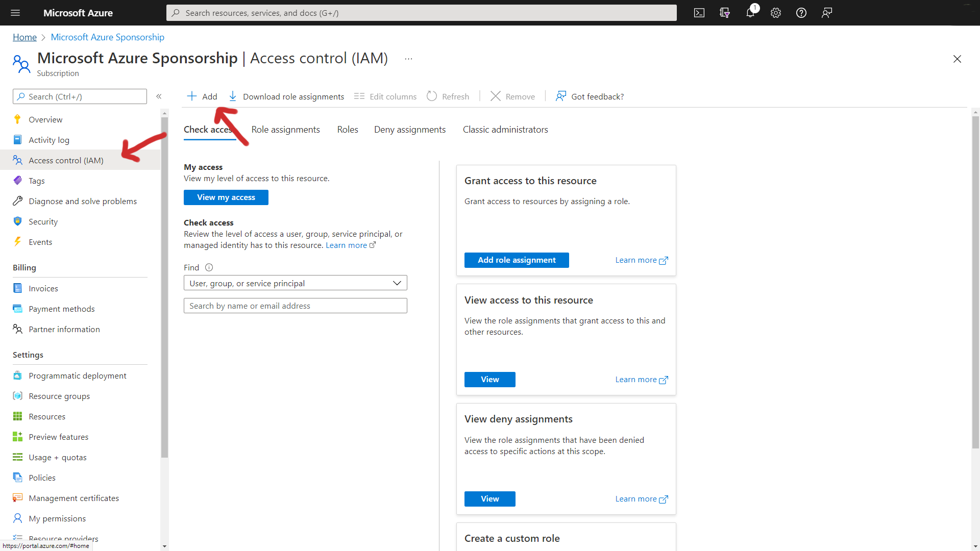Open the ellipsis more options menu
980x551 pixels.
pyautogui.click(x=408, y=59)
